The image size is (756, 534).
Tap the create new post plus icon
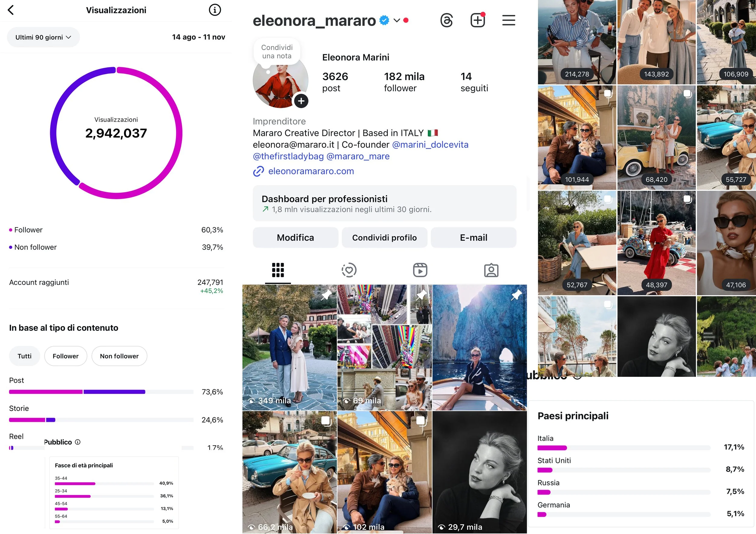point(477,21)
